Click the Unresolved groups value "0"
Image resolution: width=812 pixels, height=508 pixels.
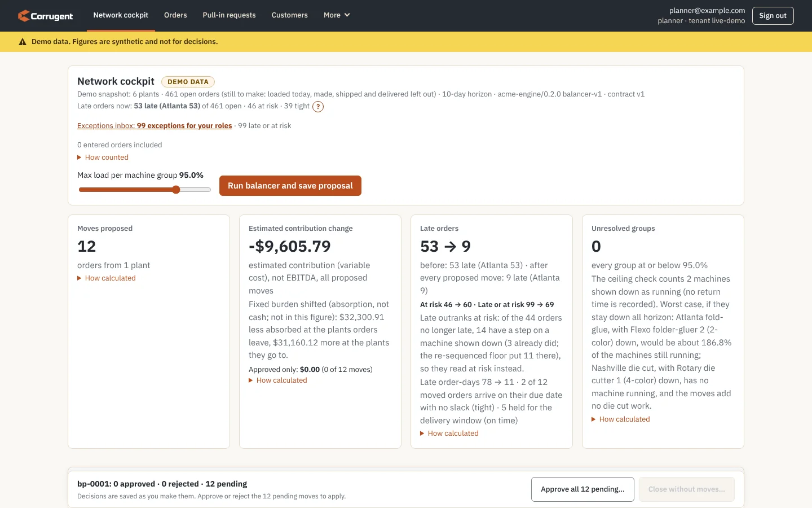click(x=596, y=247)
